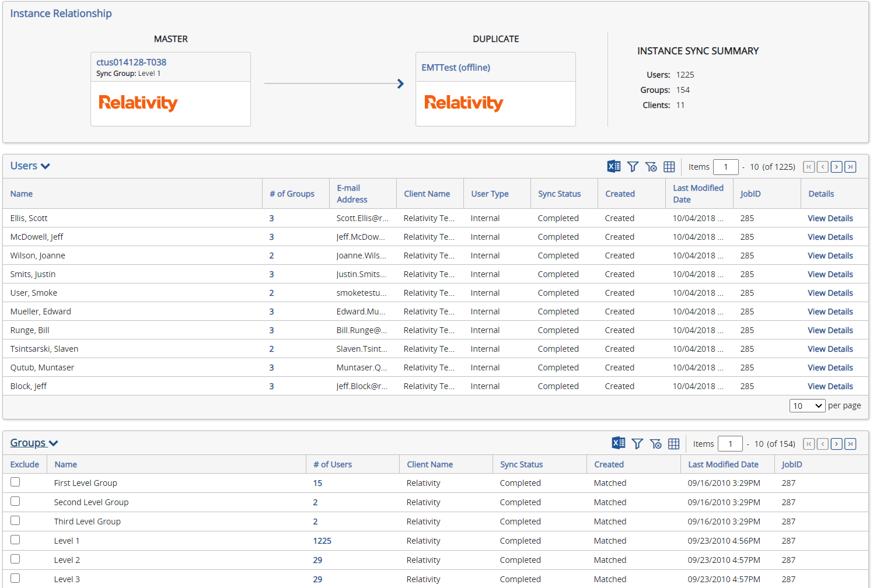View Details for Ellis, Scott
Image resolution: width=873 pixels, height=588 pixels.
coord(830,218)
